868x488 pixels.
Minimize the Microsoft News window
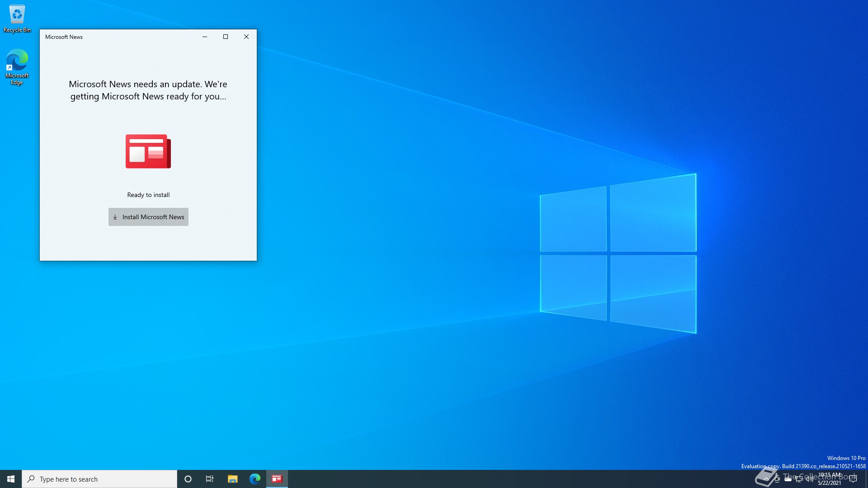[x=205, y=37]
